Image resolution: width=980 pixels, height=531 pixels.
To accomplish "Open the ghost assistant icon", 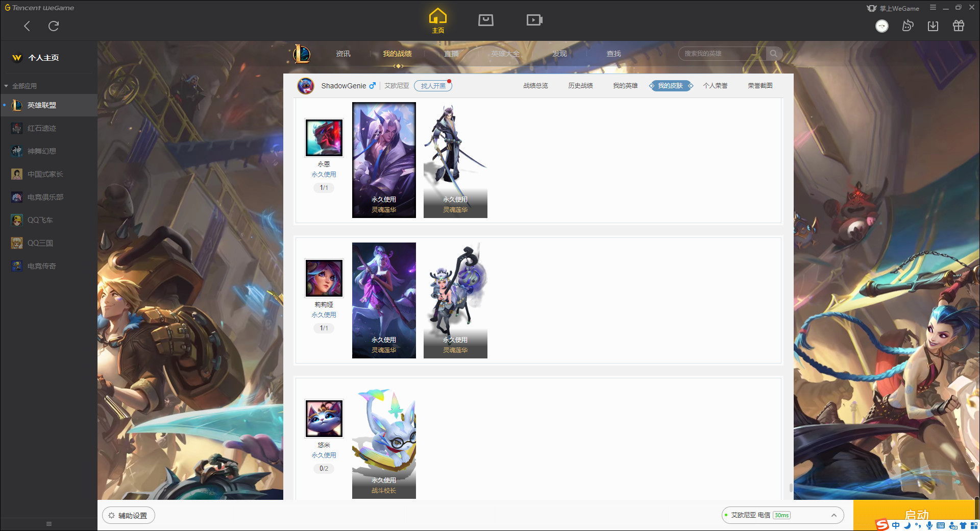I will click(x=908, y=26).
